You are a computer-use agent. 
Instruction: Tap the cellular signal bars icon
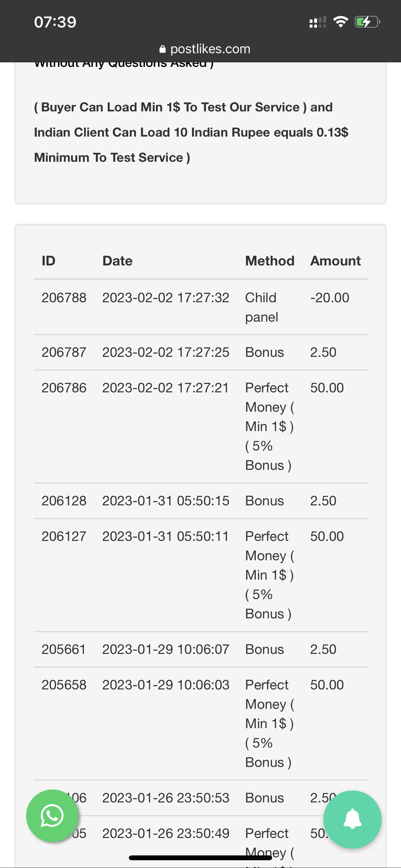coord(317,22)
